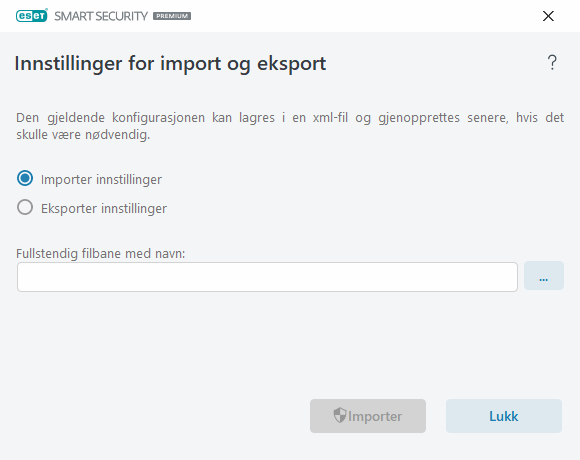Click the Lukk button

pyautogui.click(x=504, y=416)
